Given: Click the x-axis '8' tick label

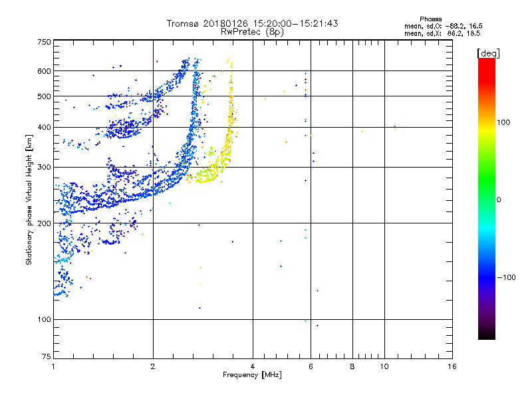Looking at the screenshot, I should click(x=352, y=366).
